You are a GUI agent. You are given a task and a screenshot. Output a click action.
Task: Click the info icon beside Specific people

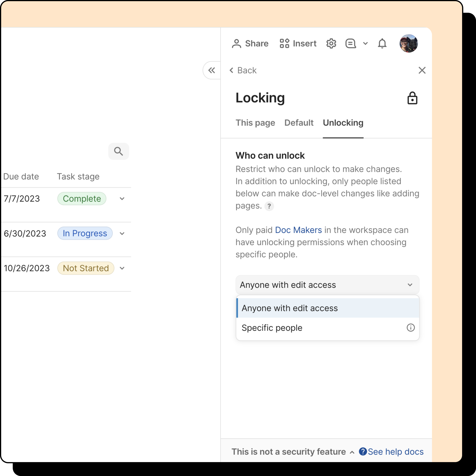click(410, 328)
